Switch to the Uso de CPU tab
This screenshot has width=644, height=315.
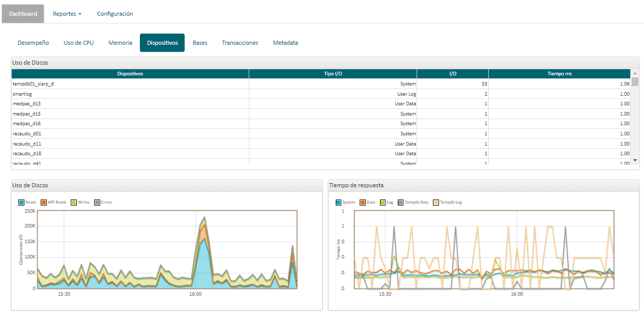78,43
